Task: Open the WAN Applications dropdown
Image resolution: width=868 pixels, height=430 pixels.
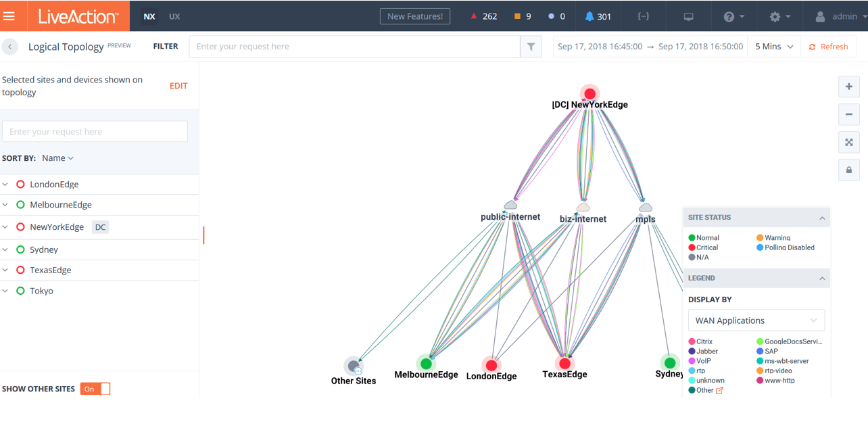Action: (x=756, y=320)
